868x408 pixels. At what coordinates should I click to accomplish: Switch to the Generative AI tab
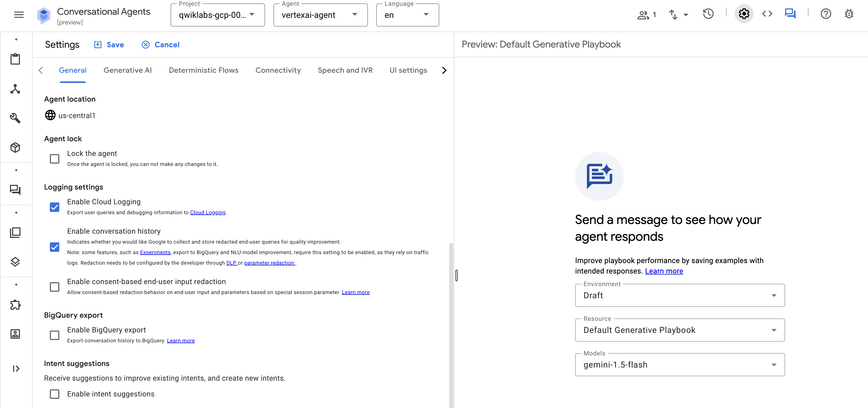click(128, 70)
